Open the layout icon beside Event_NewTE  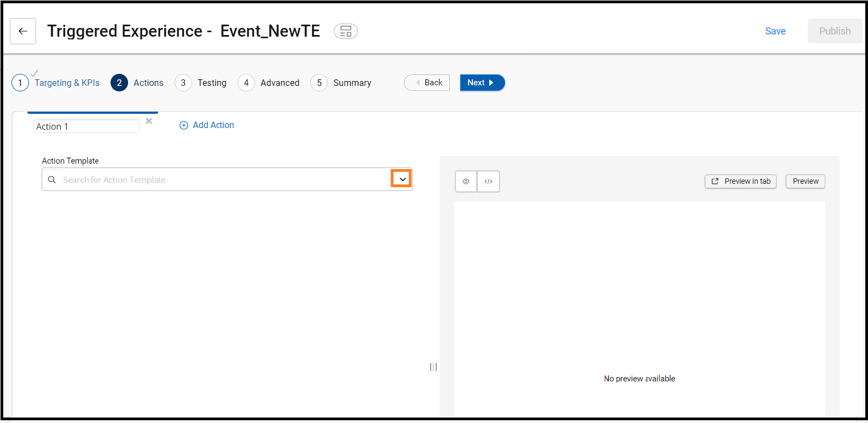click(x=346, y=31)
